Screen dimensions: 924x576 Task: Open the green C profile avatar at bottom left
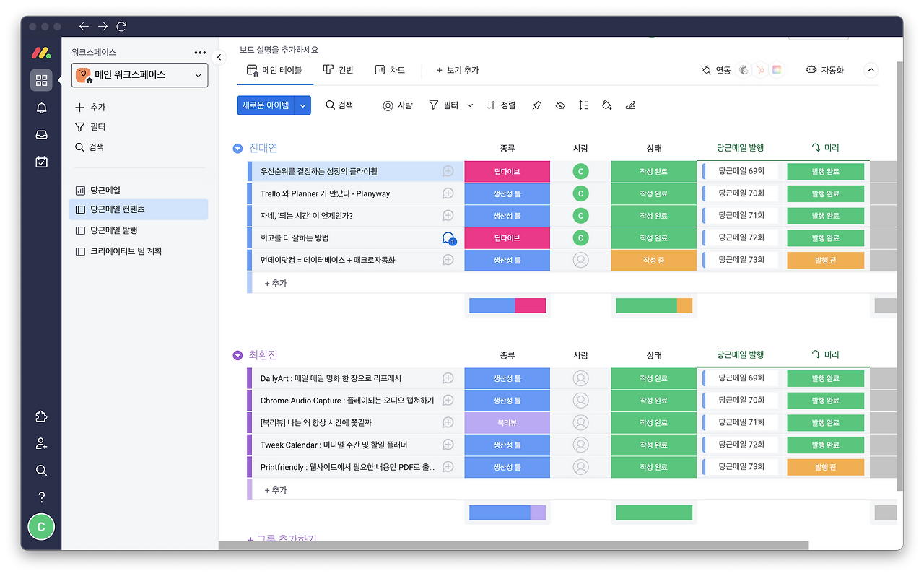41,527
